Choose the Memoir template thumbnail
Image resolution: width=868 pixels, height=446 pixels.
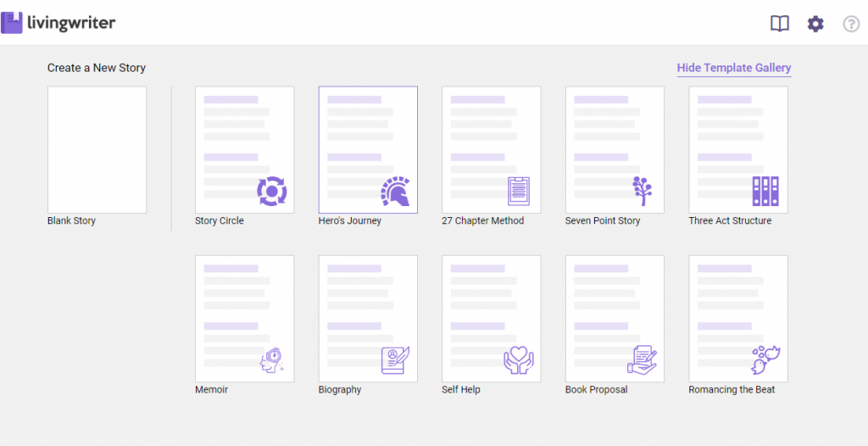[244, 318]
